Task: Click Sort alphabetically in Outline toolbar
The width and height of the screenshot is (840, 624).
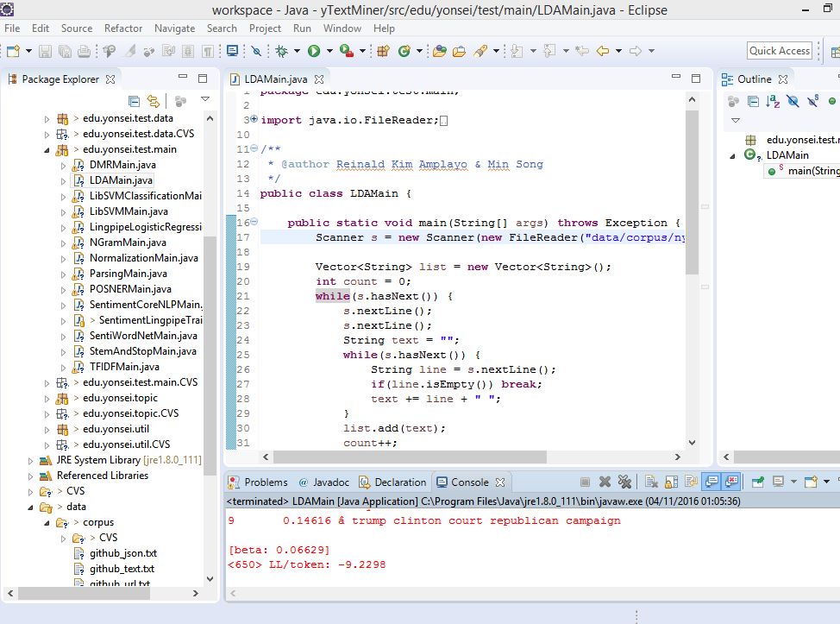Action: click(774, 101)
